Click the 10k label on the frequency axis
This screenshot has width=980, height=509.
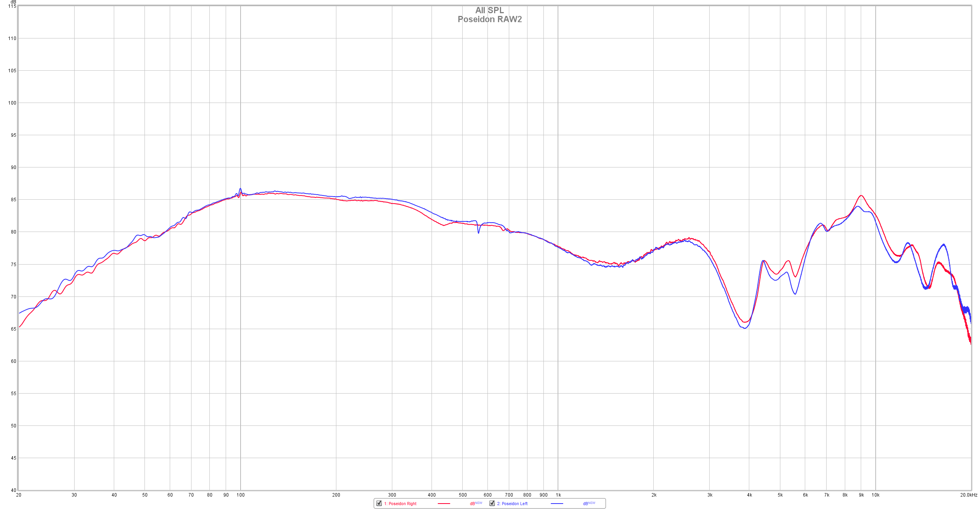(875, 495)
